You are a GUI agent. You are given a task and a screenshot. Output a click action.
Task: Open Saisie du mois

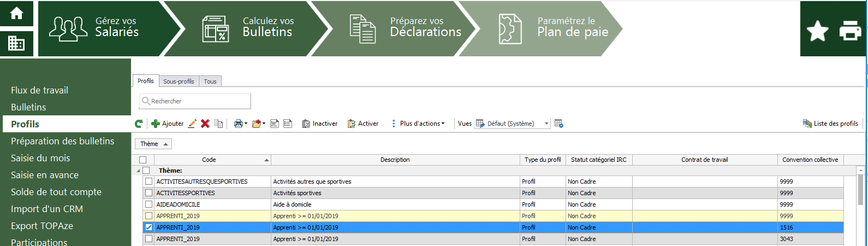click(x=40, y=158)
